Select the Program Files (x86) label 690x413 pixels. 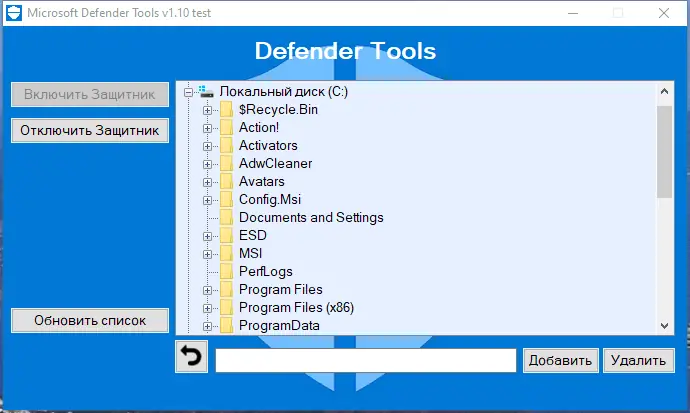pos(296,308)
